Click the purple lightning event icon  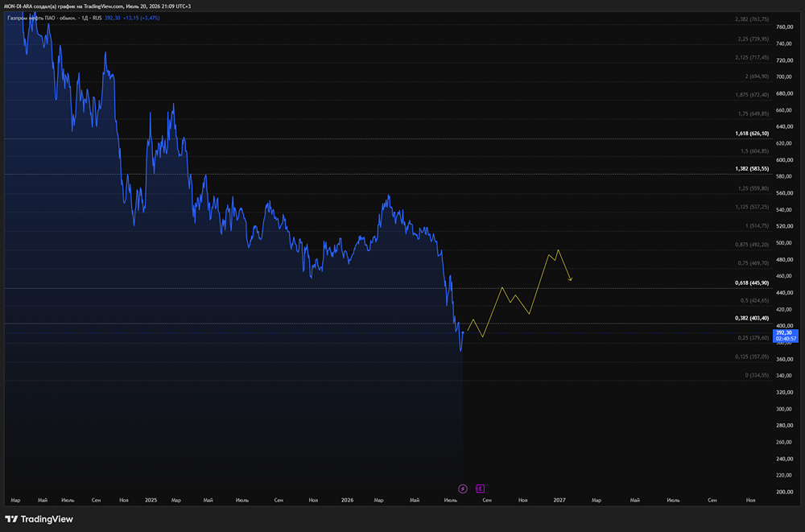tap(463, 489)
